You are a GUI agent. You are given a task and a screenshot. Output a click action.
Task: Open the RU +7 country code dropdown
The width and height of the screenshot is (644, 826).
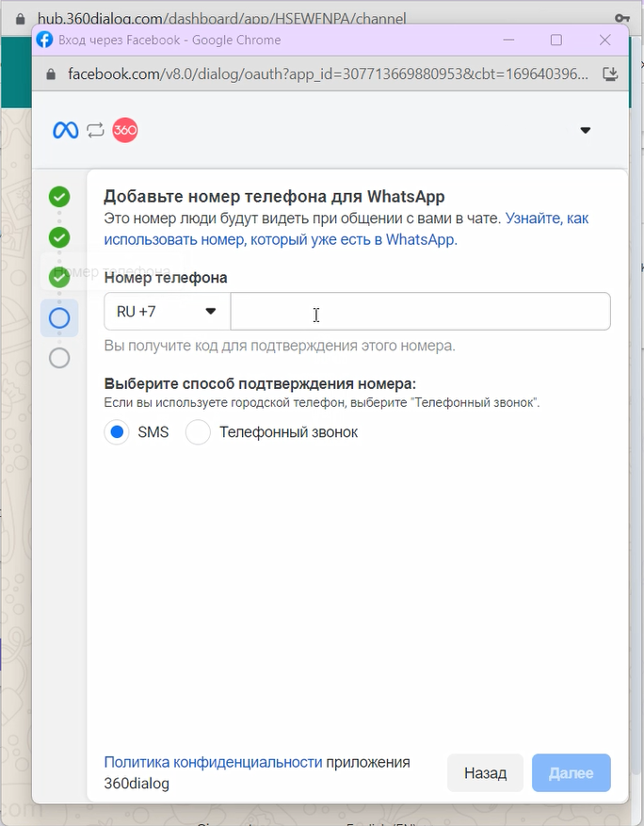pos(167,311)
